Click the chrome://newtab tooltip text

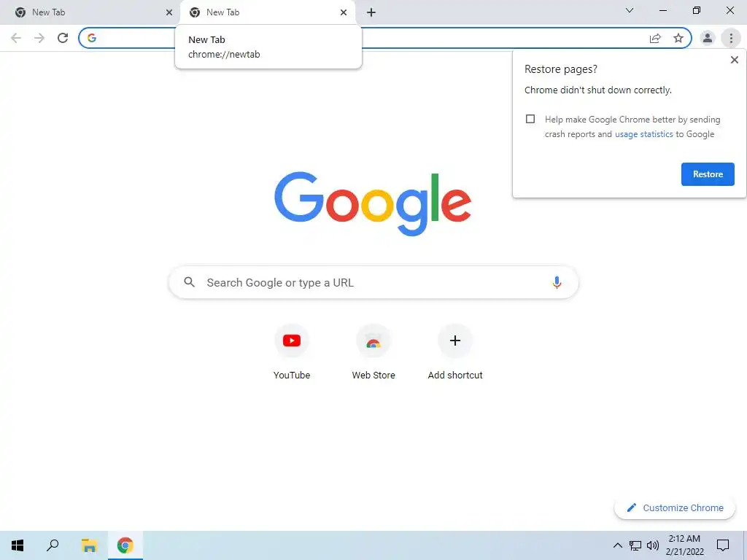coord(224,54)
